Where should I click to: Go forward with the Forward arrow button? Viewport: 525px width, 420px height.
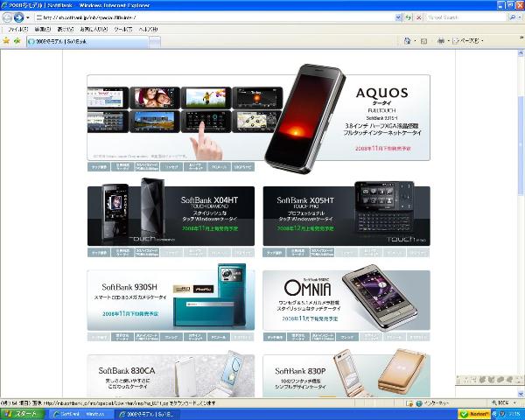(x=18, y=17)
